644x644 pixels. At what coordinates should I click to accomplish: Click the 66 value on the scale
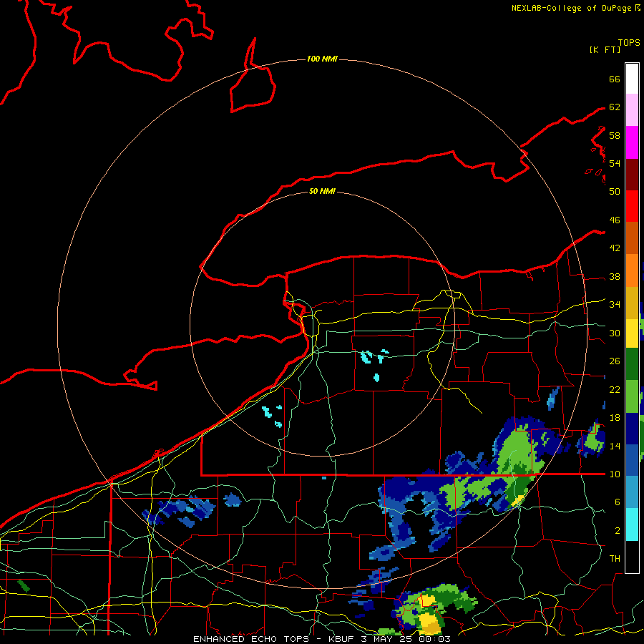coord(615,79)
